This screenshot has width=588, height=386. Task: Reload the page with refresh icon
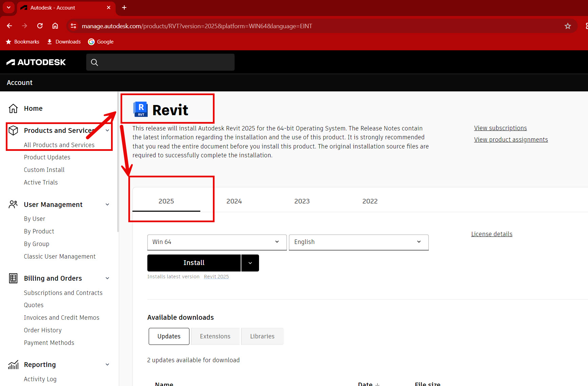coord(40,26)
